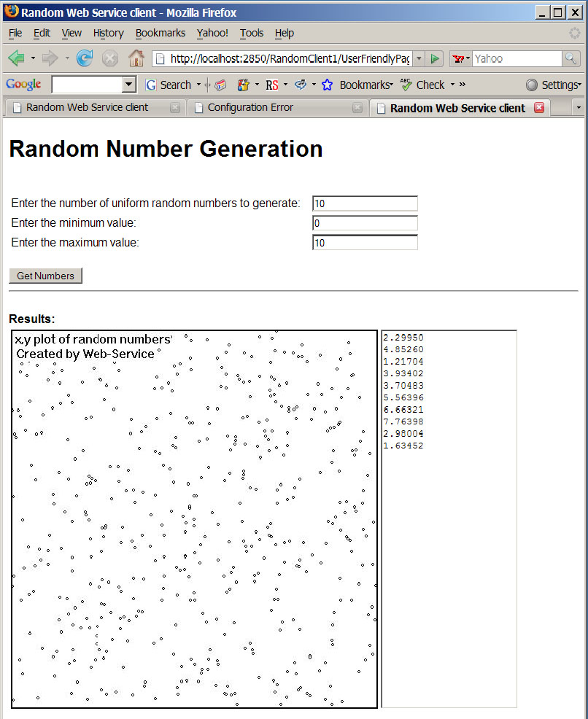Open the View menu

pos(71,33)
